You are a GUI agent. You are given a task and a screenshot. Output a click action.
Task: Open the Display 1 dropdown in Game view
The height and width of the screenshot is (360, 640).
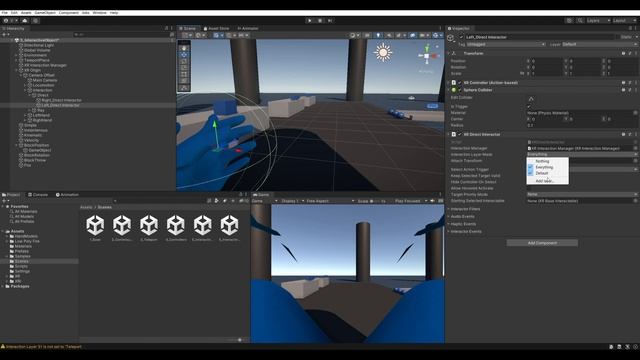click(292, 201)
